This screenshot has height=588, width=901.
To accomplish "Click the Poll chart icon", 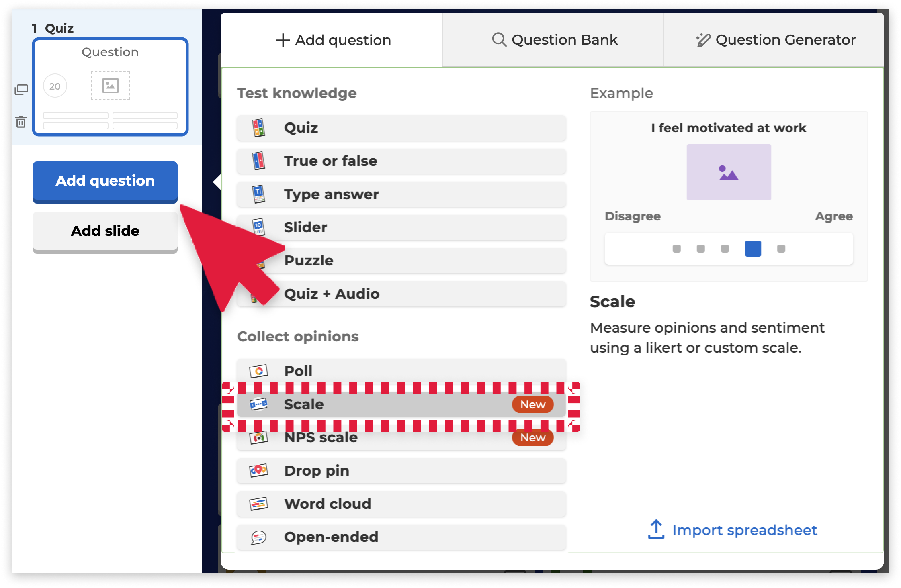I will tap(258, 371).
